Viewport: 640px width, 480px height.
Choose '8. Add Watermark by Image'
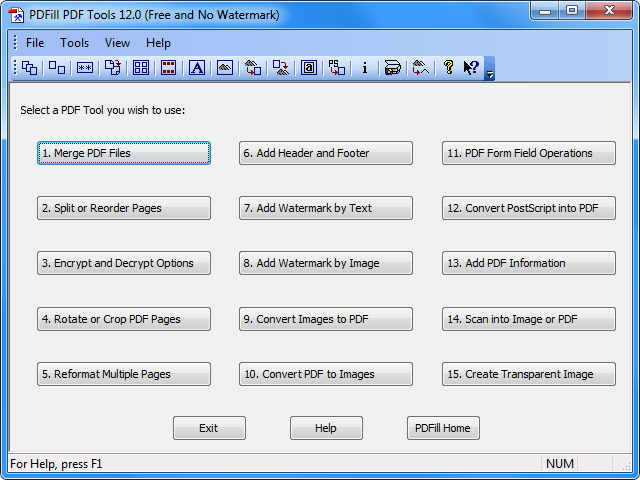coord(326,263)
